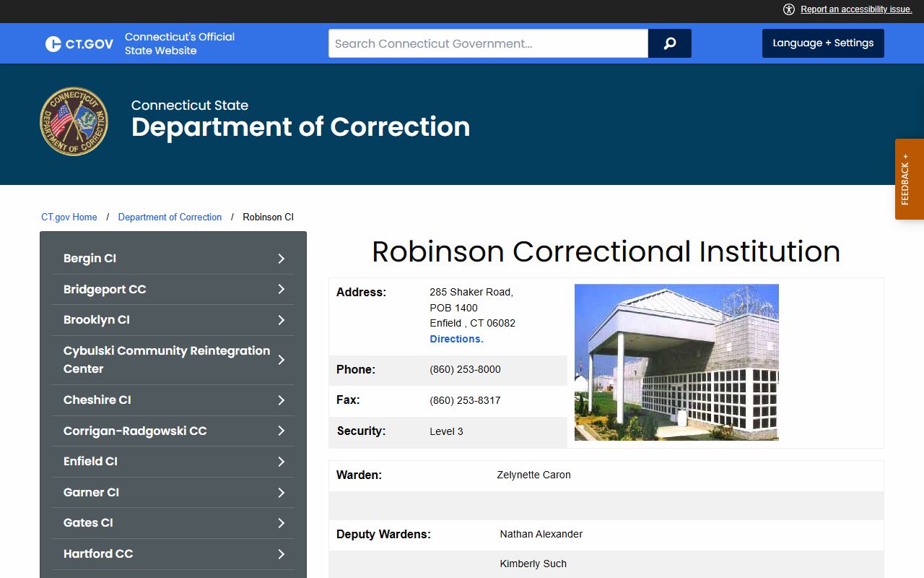Expand the Hartford CC chevron
Screen dimensions: 924x578
coord(282,554)
